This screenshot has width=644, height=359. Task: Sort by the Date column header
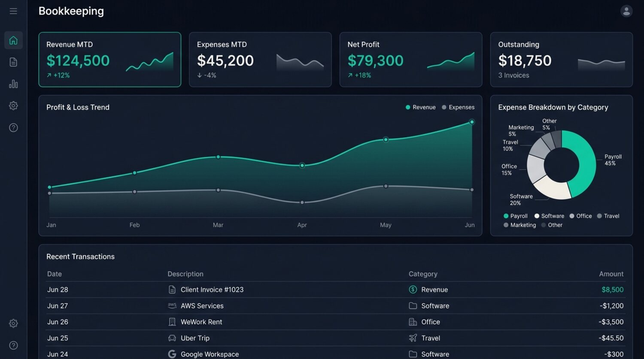(x=55, y=274)
